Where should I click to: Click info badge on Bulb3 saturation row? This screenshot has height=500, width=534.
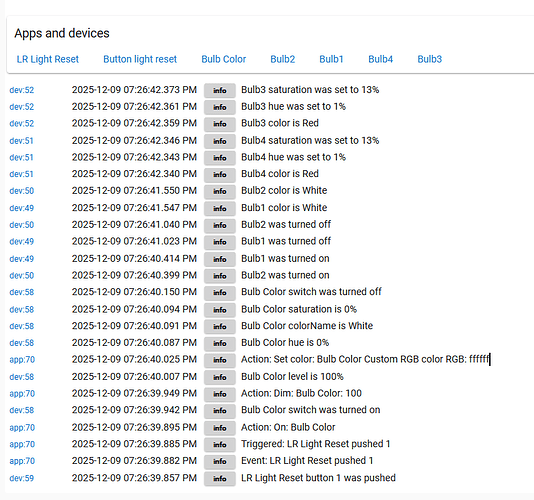click(x=220, y=91)
